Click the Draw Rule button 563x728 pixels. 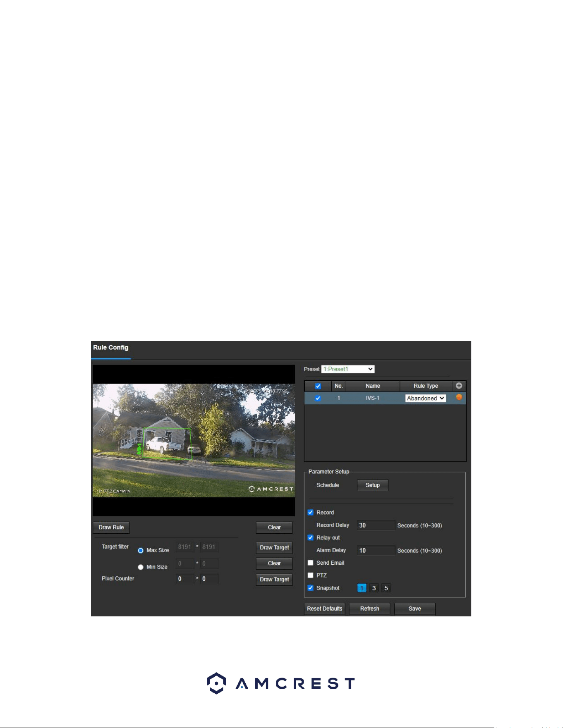pyautogui.click(x=111, y=528)
